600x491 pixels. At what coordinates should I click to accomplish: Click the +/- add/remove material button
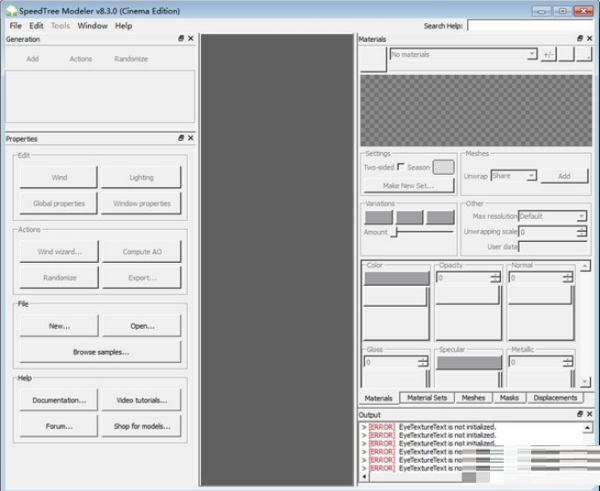pos(548,55)
